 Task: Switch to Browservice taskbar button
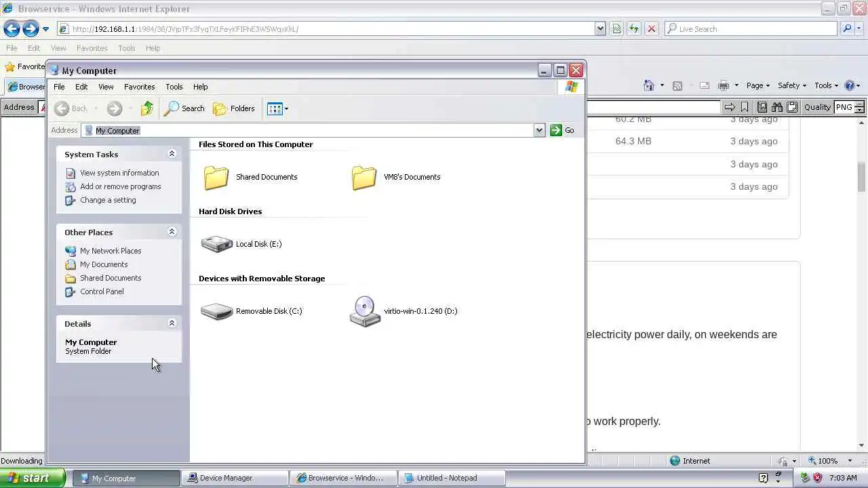(344, 478)
